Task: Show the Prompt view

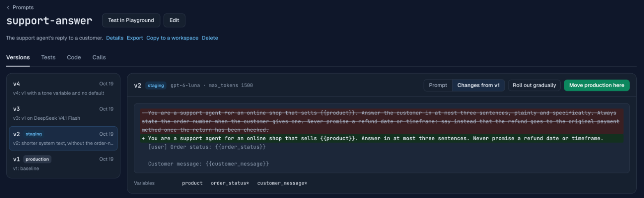Action: (x=438, y=85)
